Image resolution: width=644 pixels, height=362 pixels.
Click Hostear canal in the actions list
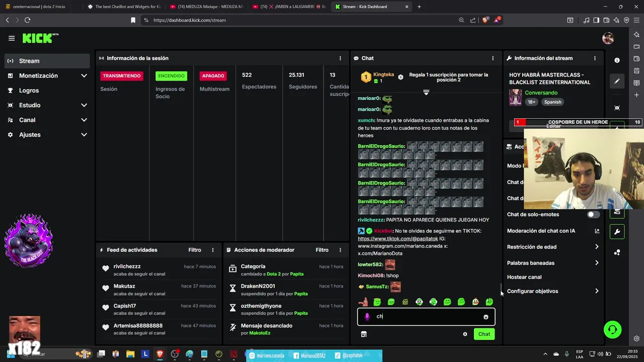point(524,277)
